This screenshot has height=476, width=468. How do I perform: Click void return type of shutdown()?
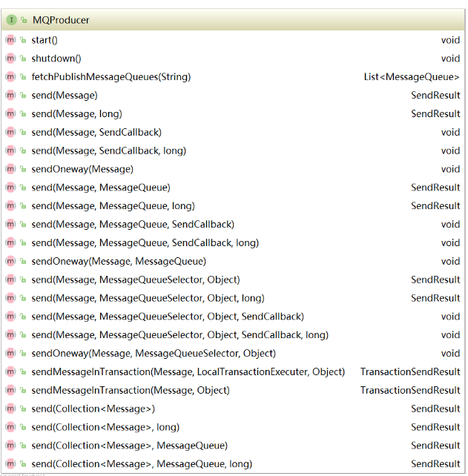pyautogui.click(x=450, y=59)
